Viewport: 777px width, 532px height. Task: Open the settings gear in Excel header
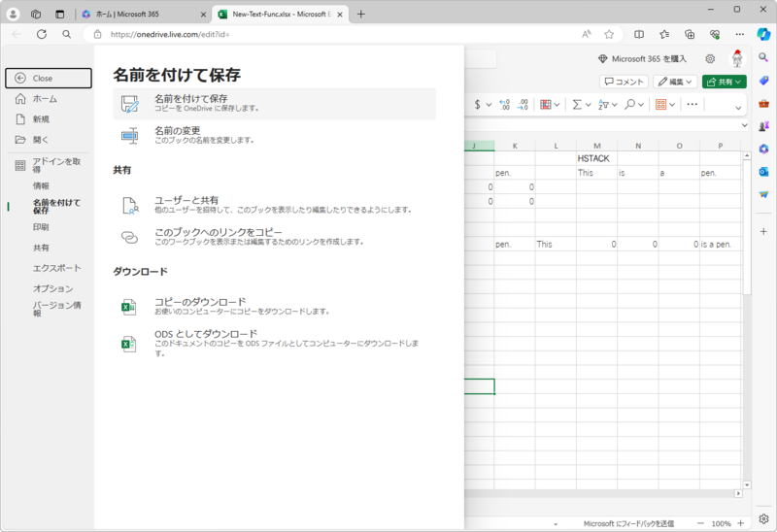coord(710,59)
